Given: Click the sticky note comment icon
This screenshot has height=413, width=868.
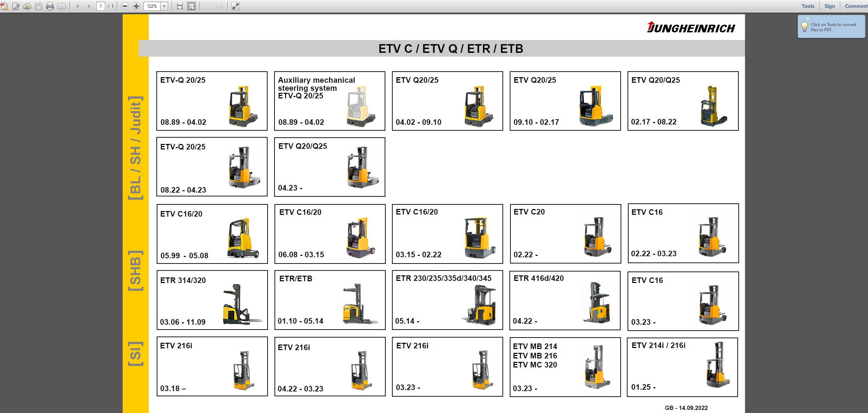Looking at the screenshot, I should tap(208, 6).
